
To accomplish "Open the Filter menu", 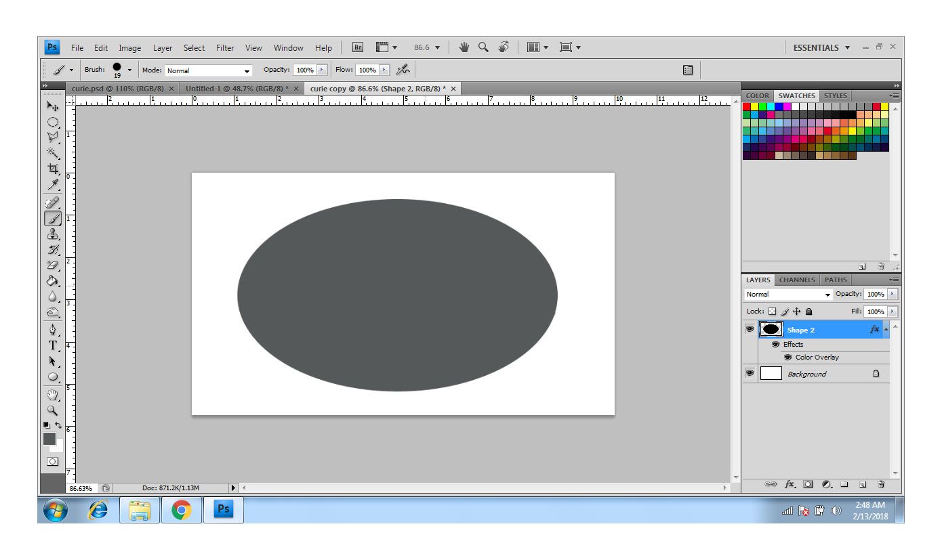I will pos(225,48).
